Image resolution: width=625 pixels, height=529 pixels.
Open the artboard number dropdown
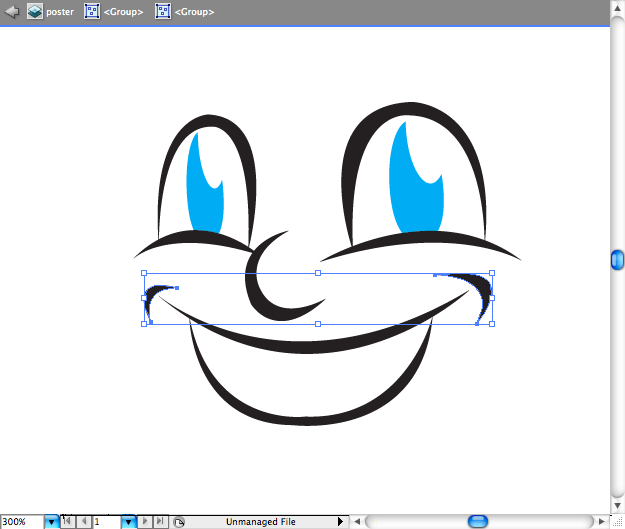point(128,521)
